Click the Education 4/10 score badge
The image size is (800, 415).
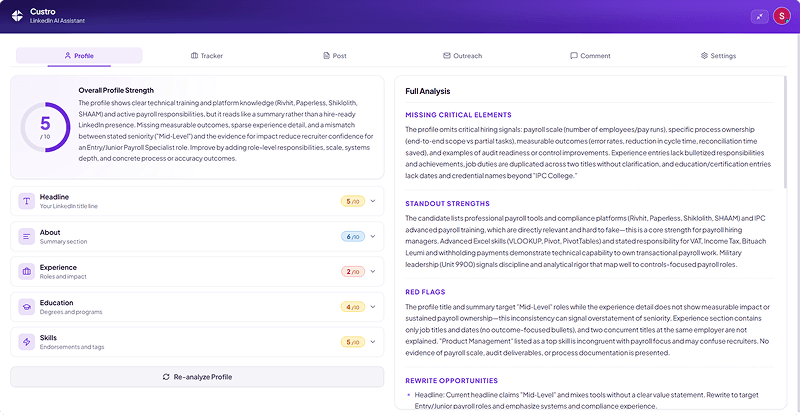353,307
